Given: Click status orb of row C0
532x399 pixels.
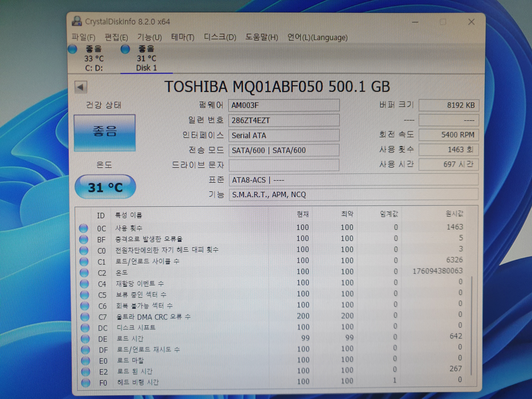Looking at the screenshot, I should coord(84,250).
